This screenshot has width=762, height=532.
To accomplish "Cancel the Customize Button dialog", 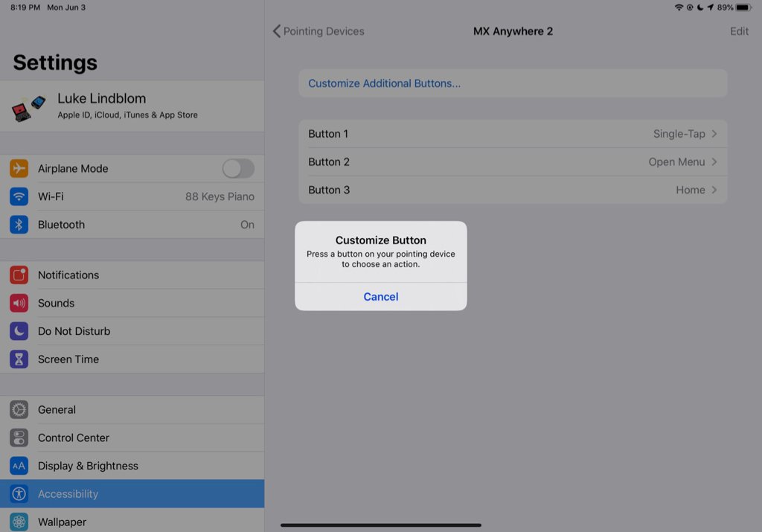I will (381, 297).
